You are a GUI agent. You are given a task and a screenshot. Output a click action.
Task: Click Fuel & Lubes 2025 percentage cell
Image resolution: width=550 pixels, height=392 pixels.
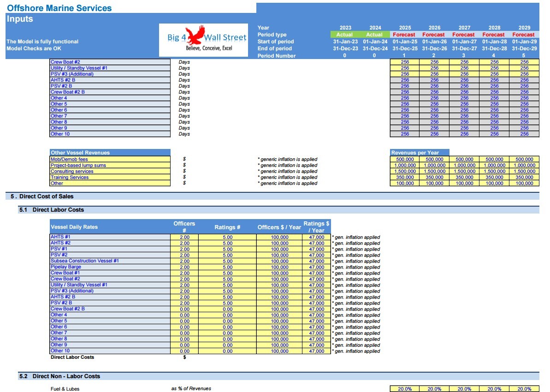pos(405,389)
